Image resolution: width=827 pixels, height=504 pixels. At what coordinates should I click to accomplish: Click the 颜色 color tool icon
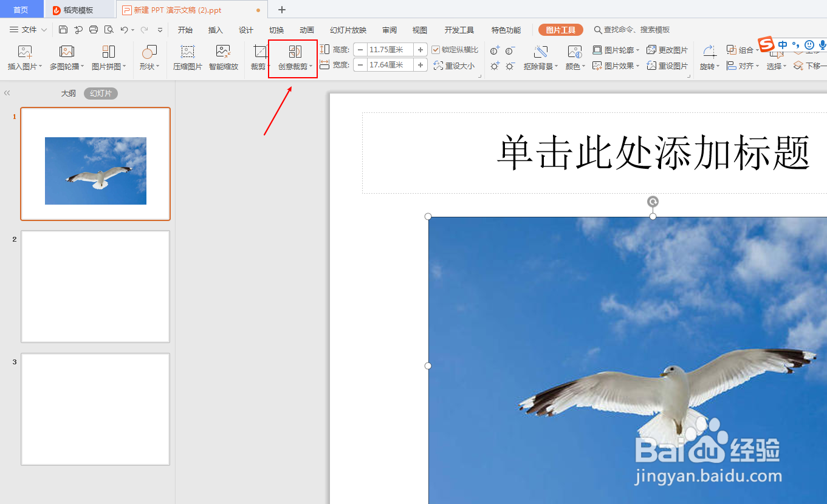pyautogui.click(x=574, y=52)
